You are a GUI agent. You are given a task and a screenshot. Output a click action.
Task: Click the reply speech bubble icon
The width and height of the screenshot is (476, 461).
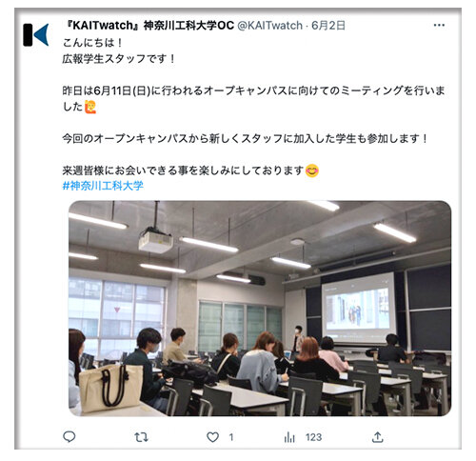pos(69,437)
